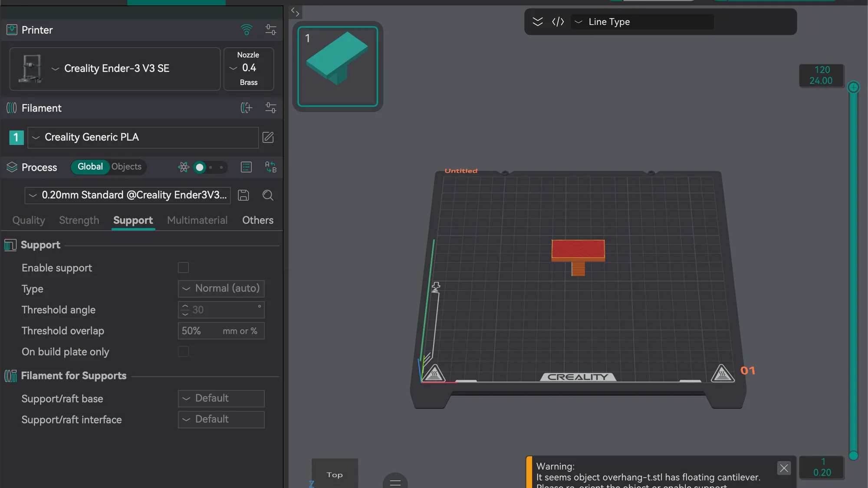Switch process scope to Objects
868x488 pixels.
click(x=126, y=167)
